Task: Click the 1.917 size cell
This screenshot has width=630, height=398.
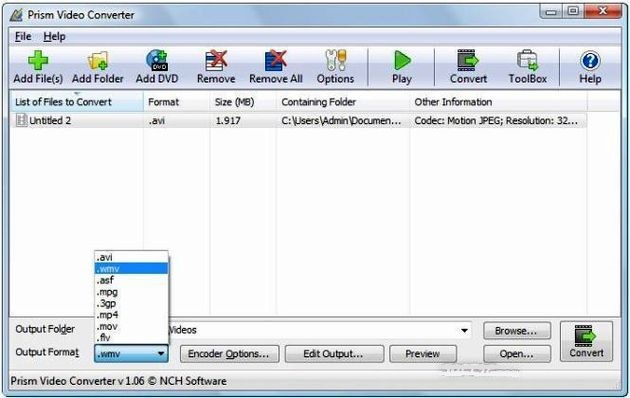Action: point(228,120)
